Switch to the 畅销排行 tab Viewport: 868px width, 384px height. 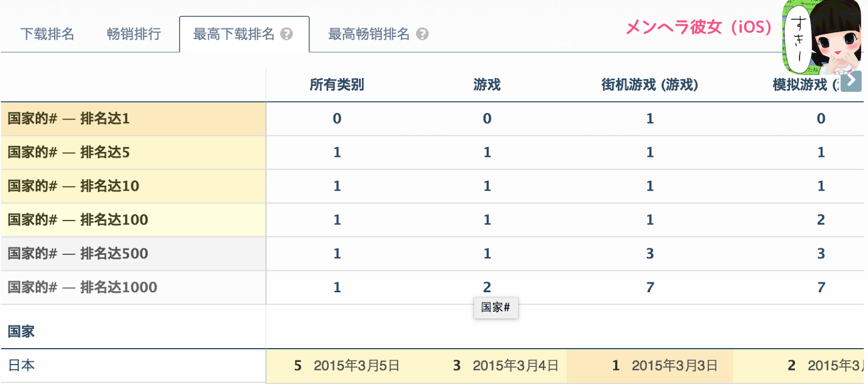[x=134, y=34]
